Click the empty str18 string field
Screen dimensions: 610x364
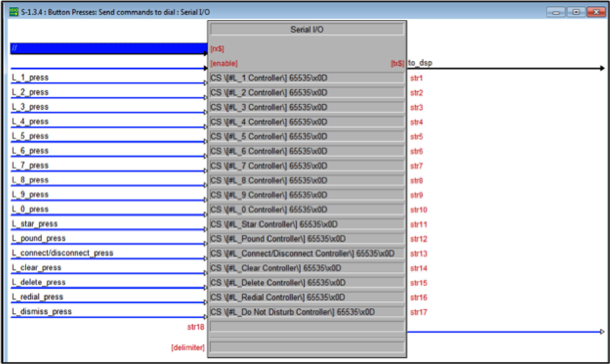pos(307,327)
